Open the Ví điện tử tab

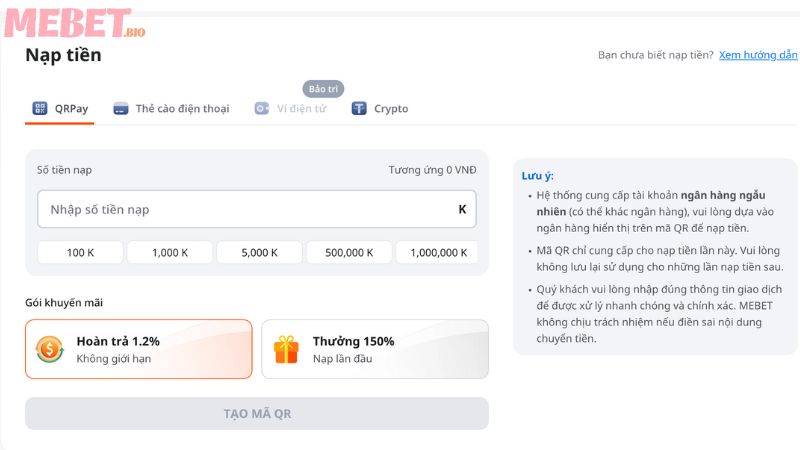301,109
